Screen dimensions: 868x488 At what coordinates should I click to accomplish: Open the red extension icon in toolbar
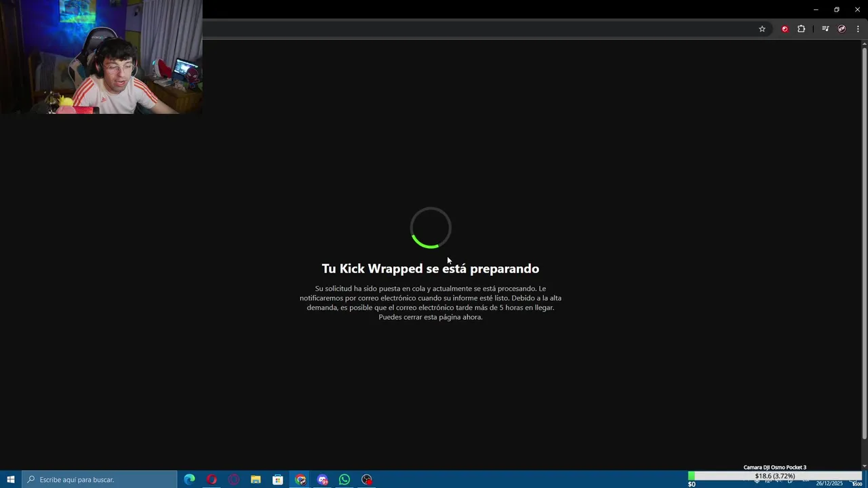(x=785, y=29)
